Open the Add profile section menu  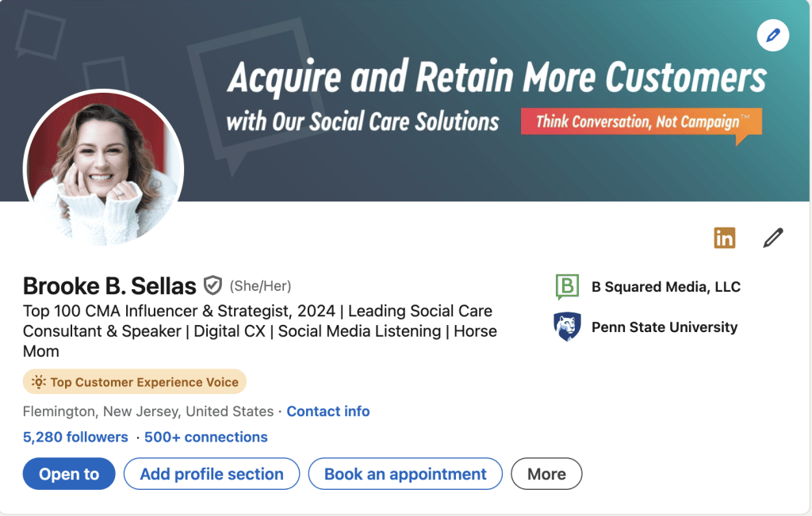(211, 473)
